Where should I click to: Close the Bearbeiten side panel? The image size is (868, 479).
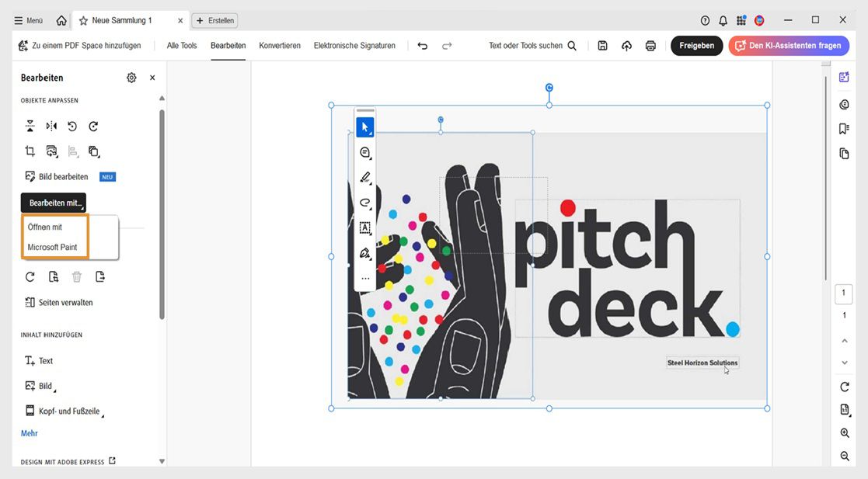(x=152, y=78)
